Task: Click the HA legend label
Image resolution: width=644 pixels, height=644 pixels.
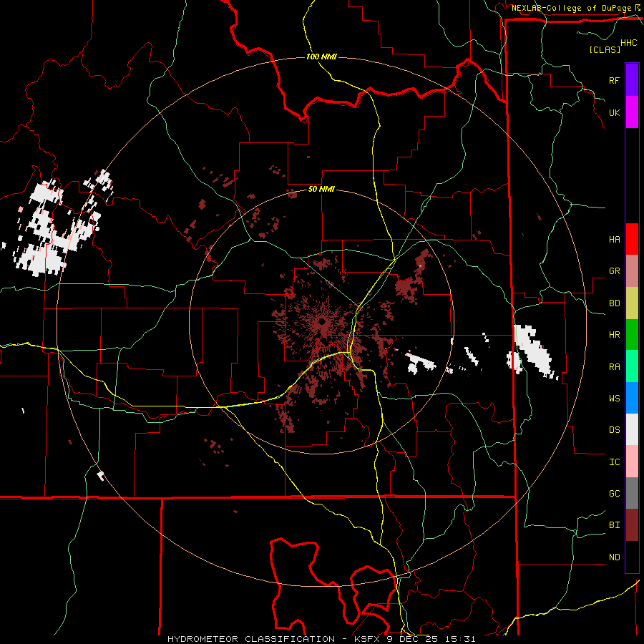Action: tap(614, 239)
